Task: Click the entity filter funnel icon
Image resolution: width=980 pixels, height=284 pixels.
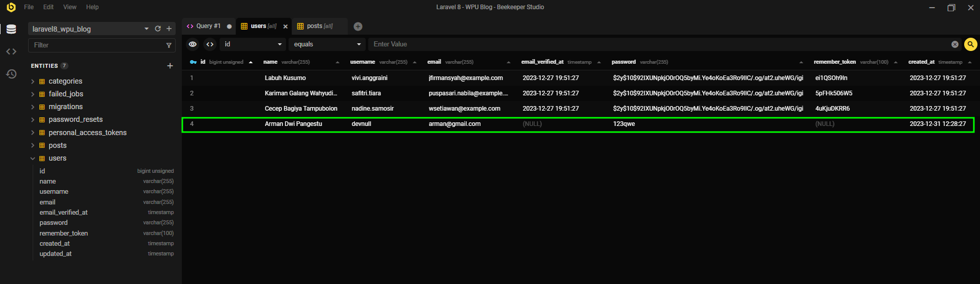Action: (169, 45)
